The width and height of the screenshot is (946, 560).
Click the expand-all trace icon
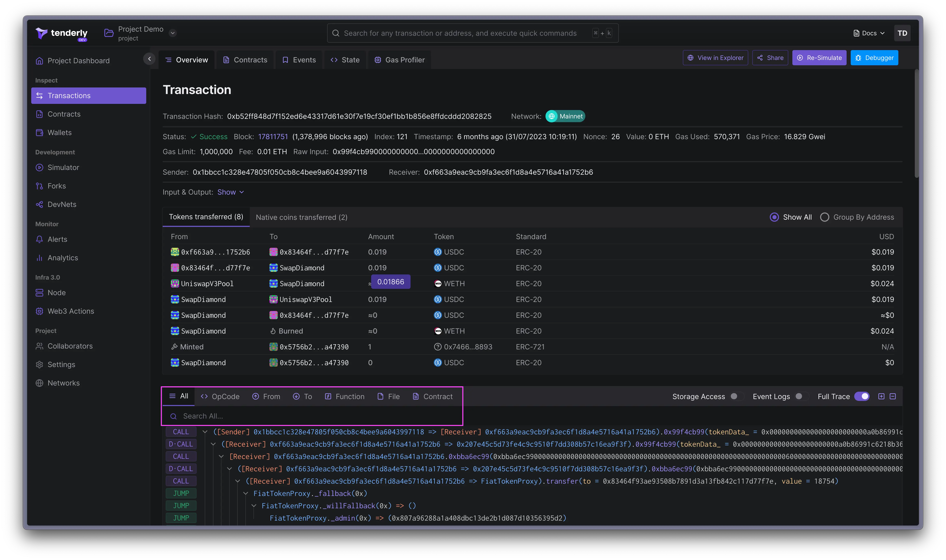(x=882, y=396)
